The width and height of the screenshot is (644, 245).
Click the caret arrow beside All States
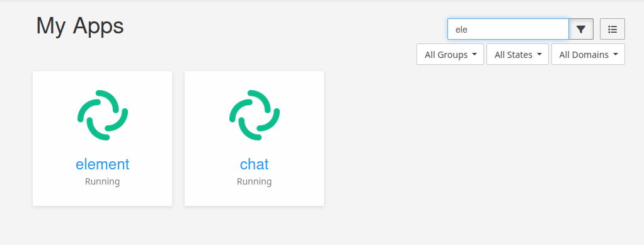(539, 54)
